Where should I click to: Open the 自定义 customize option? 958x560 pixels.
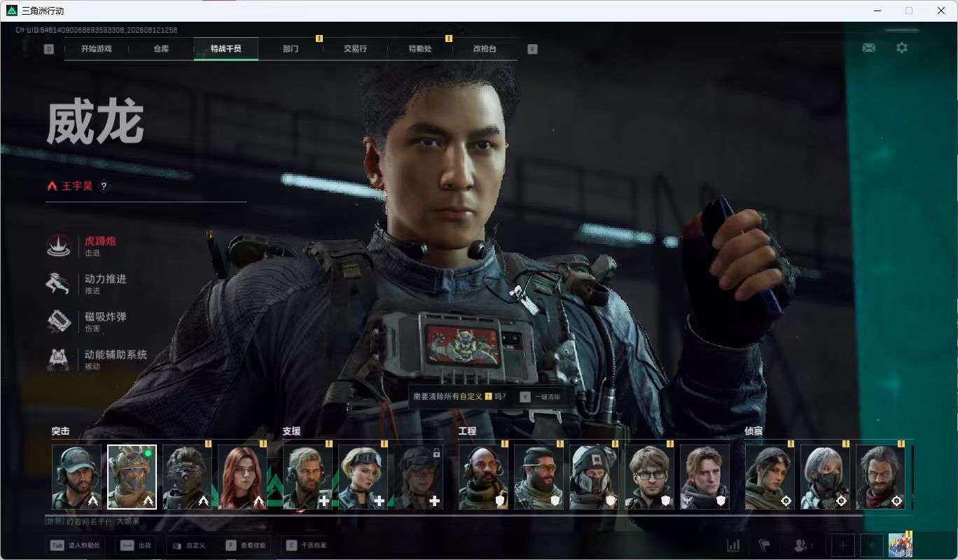click(190, 545)
